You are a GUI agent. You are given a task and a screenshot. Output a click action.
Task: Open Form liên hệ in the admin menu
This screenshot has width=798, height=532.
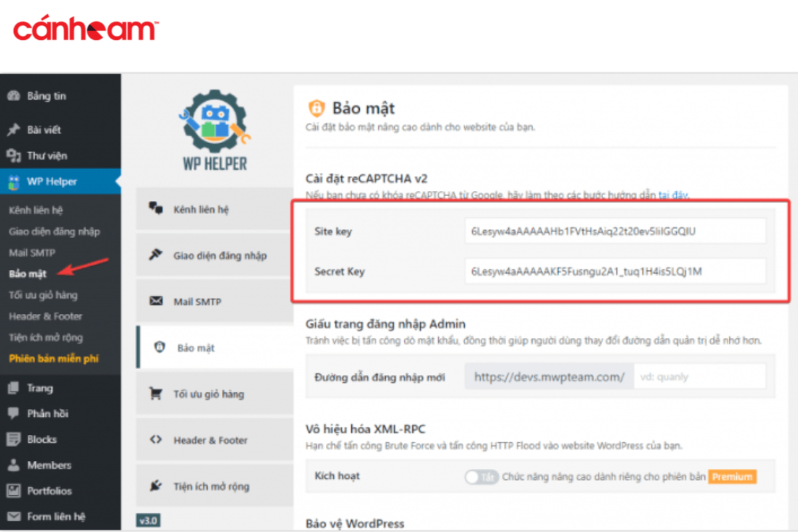click(x=61, y=517)
